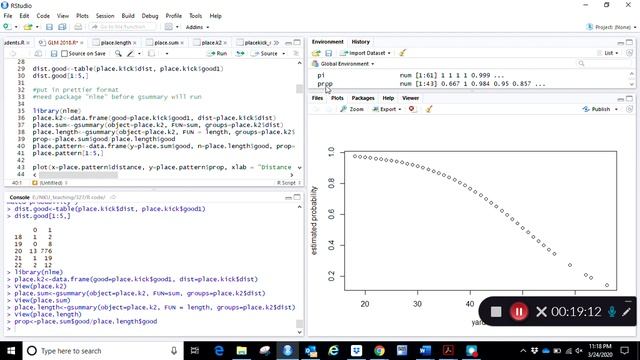Open Windows Start menu
The image size is (640, 360).
(11, 351)
